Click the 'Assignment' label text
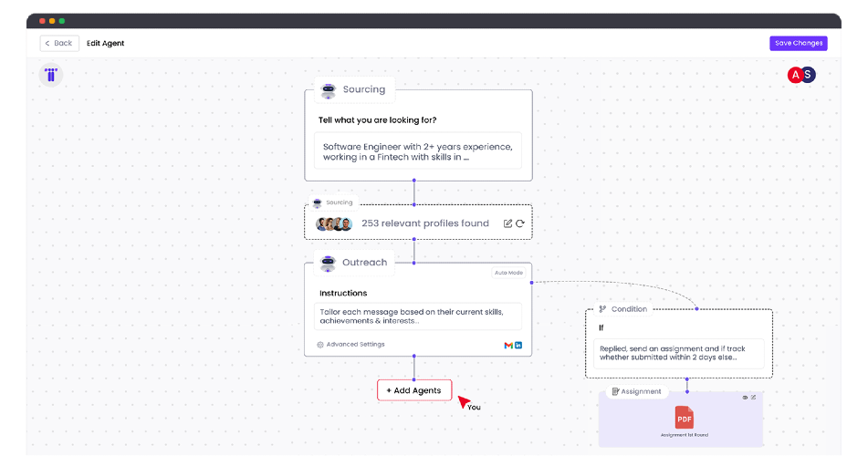Image resolution: width=868 pixels, height=456 pixels. pyautogui.click(x=641, y=391)
